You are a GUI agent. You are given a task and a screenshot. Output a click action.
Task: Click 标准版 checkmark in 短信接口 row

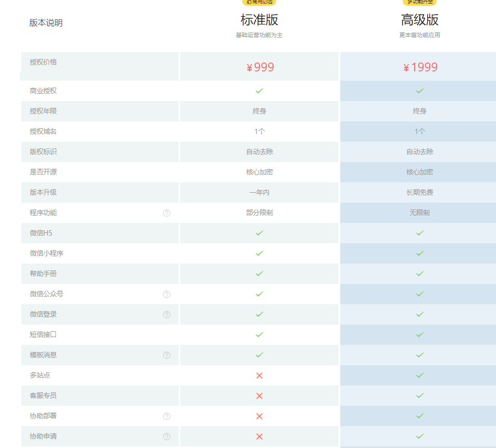[259, 334]
